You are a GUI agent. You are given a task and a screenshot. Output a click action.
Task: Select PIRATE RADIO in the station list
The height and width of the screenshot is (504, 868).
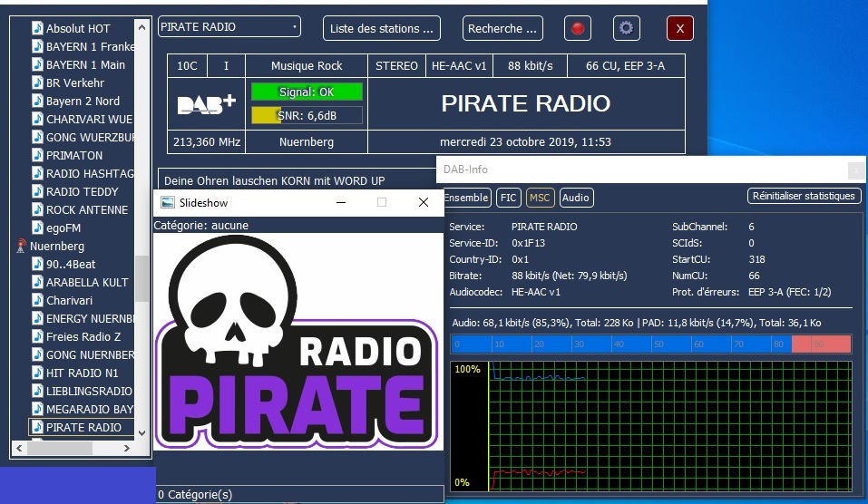click(82, 427)
